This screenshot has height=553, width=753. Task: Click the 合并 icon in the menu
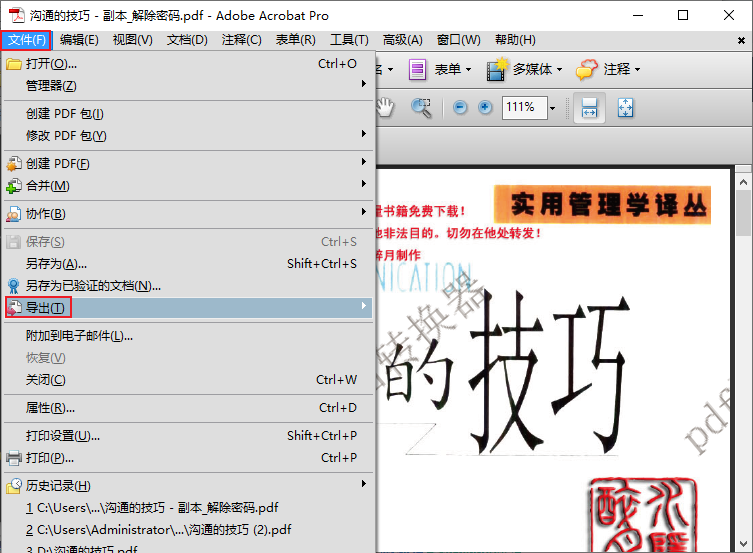coord(14,186)
